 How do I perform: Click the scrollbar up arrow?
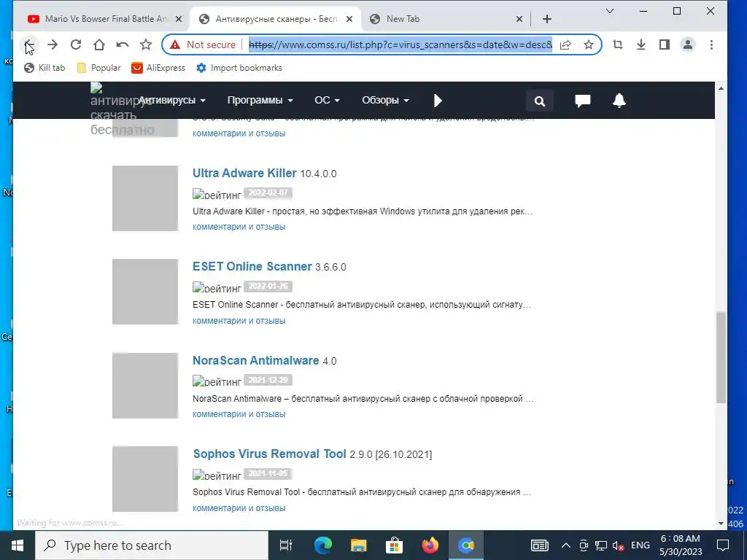[721, 88]
